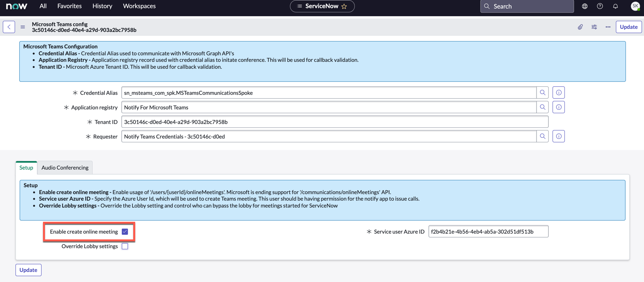This screenshot has width=644, height=282.
Task: Click the Application registry input field
Action: point(329,107)
